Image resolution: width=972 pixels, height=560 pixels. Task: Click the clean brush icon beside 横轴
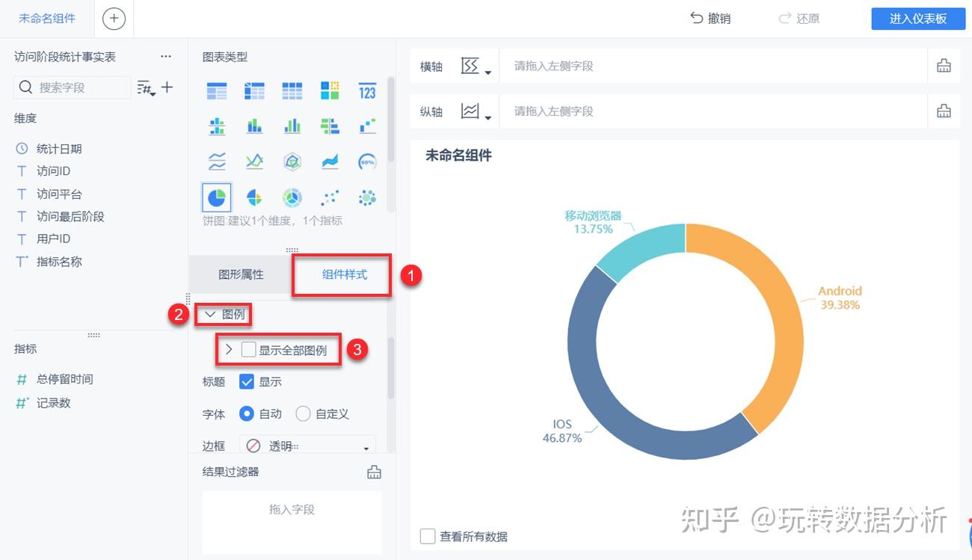944,66
